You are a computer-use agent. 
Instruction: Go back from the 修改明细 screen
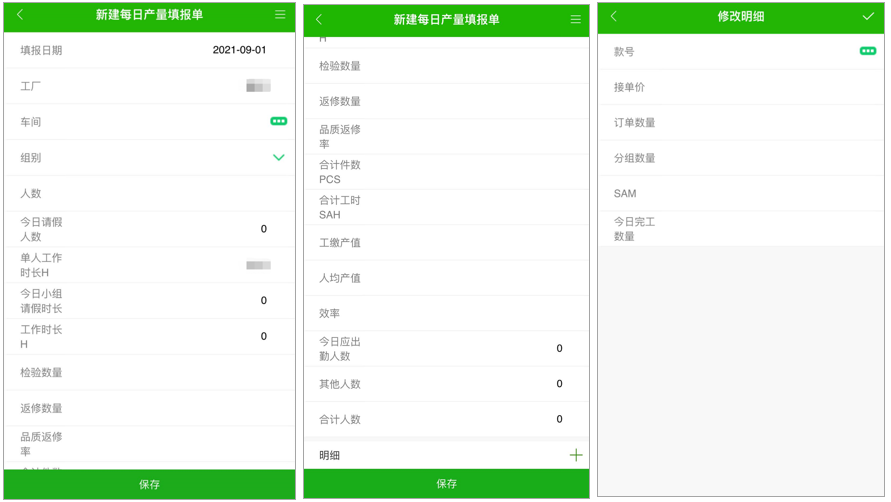tap(614, 16)
